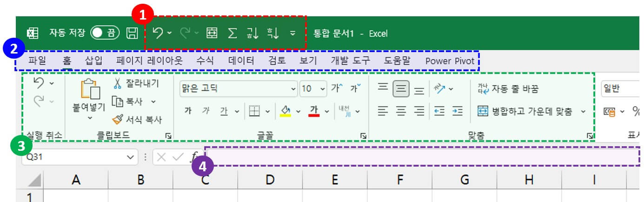
Task: Open the Undo history dropdown in the title bar
Action: 169,33
